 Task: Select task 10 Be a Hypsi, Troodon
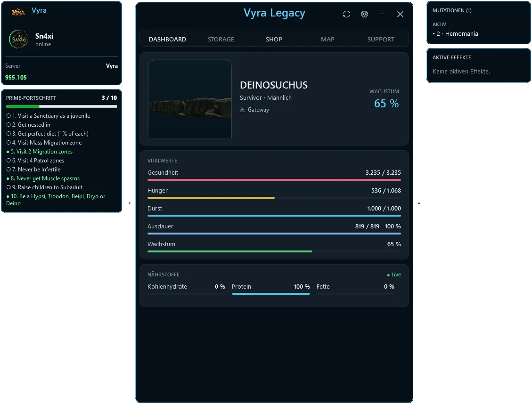pos(56,200)
